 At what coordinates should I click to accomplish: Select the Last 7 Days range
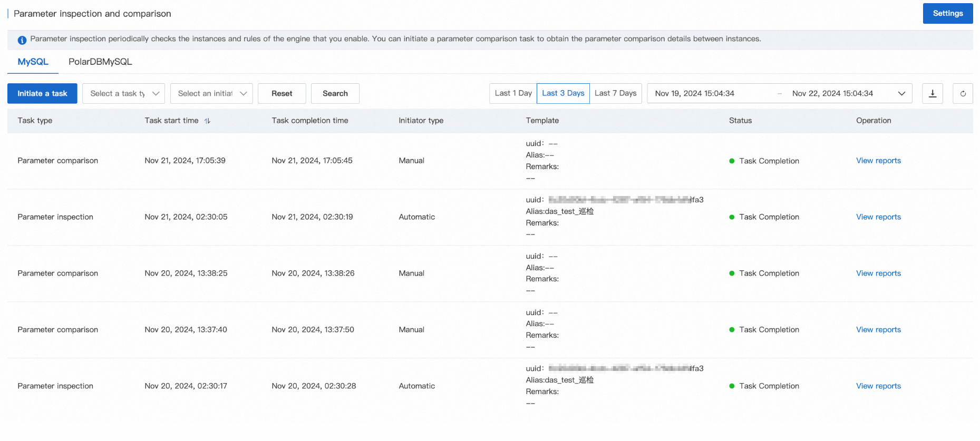[615, 93]
